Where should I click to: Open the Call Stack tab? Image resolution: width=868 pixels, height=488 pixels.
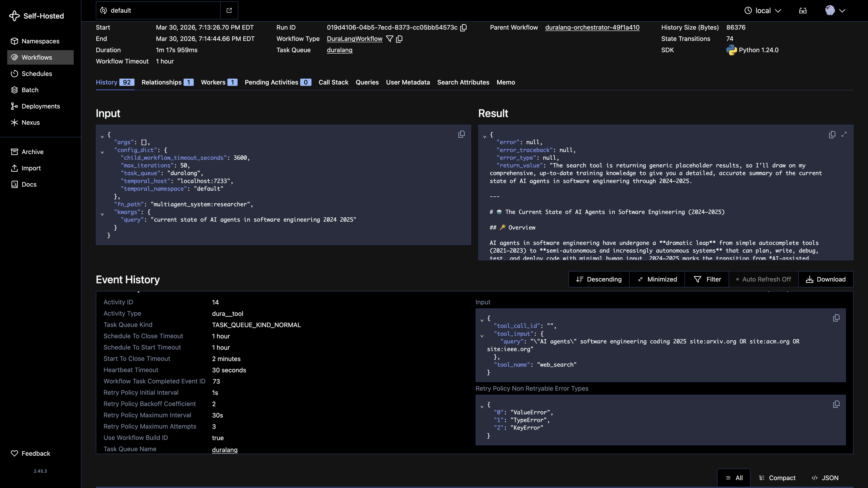333,82
